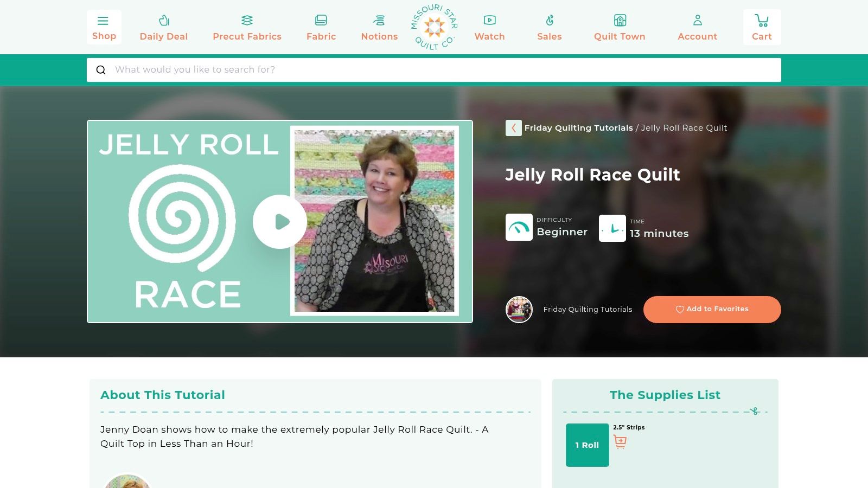868x488 pixels.
Task: Open Precut Fabrics menu
Action: [247, 28]
